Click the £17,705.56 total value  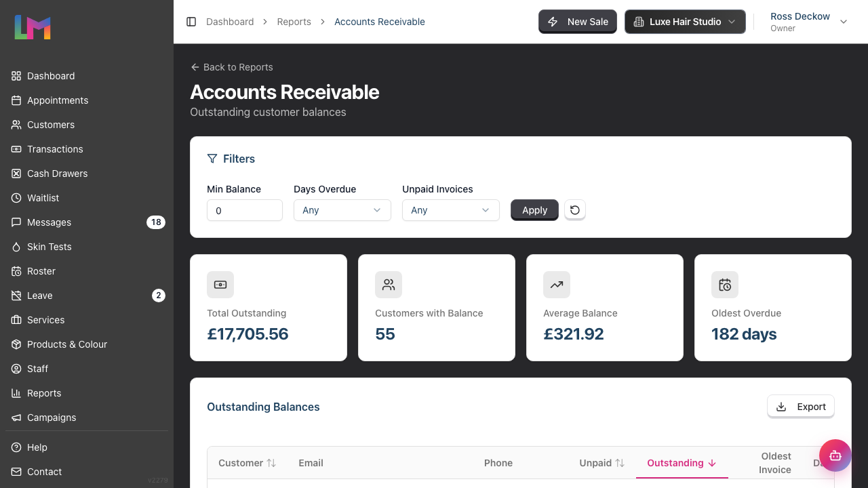point(248,334)
